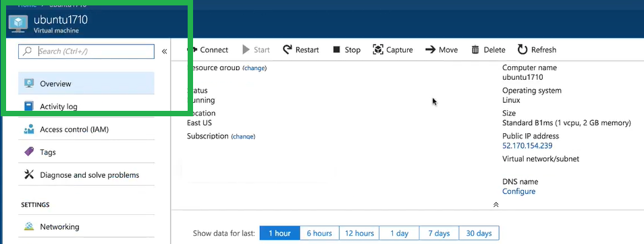Select the 7 days time range
Viewport: 644px width, 244px height.
click(439, 233)
